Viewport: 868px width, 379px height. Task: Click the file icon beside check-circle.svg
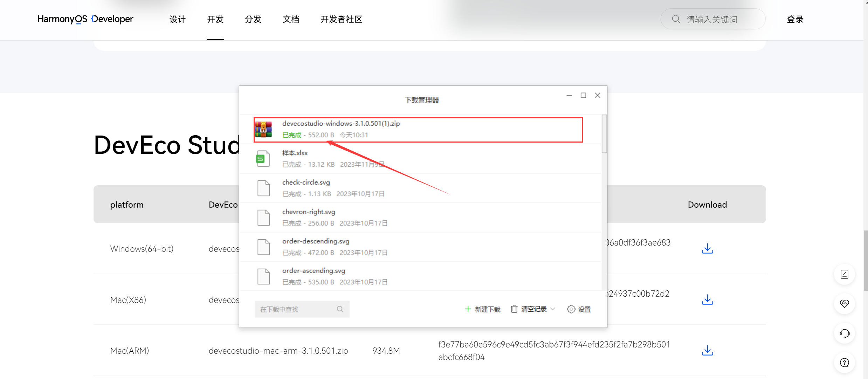pos(263,188)
